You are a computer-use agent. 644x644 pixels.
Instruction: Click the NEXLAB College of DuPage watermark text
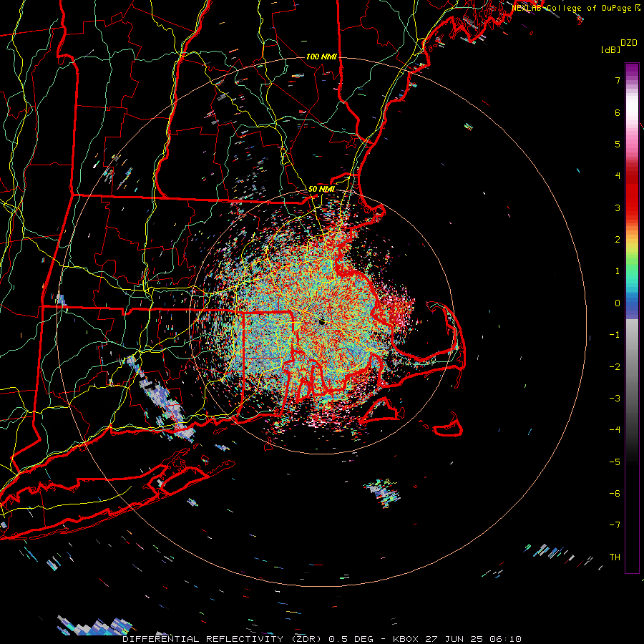pos(571,8)
